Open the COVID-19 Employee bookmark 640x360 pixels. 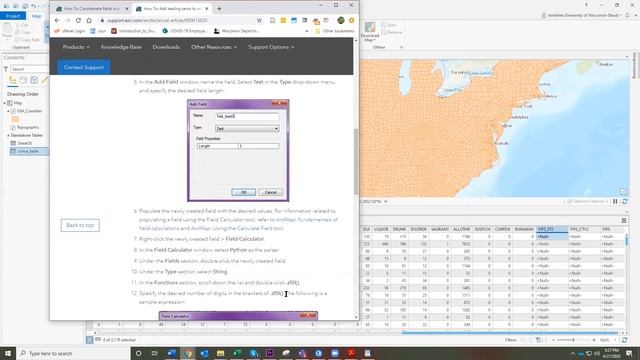tap(184, 31)
